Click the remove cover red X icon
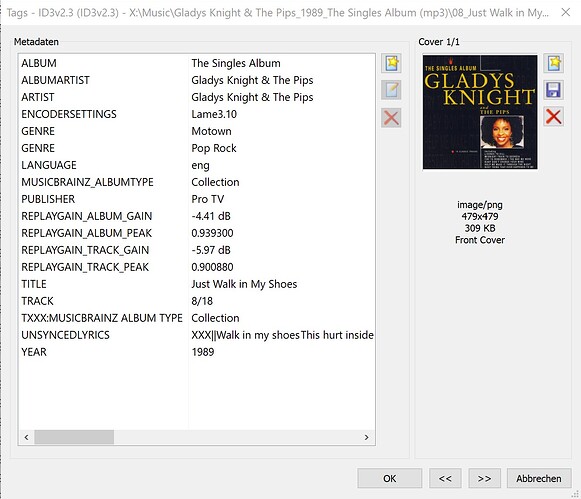 (x=554, y=117)
